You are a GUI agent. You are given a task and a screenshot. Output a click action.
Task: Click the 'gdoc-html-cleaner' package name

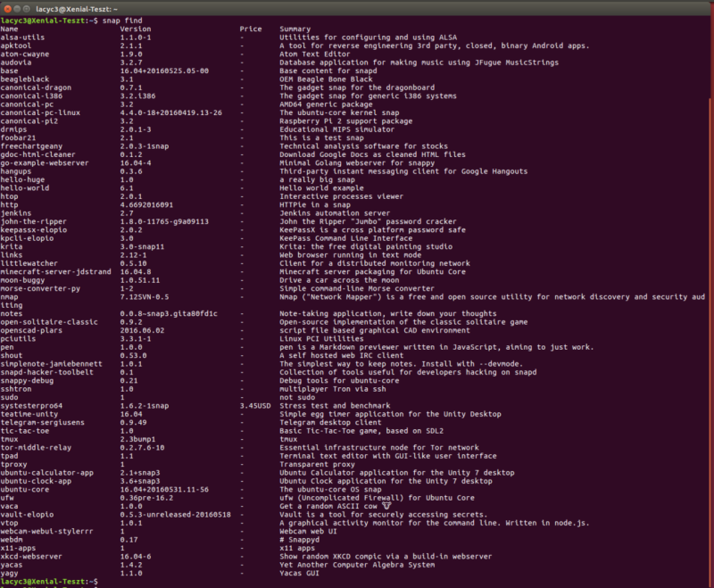[37, 154]
